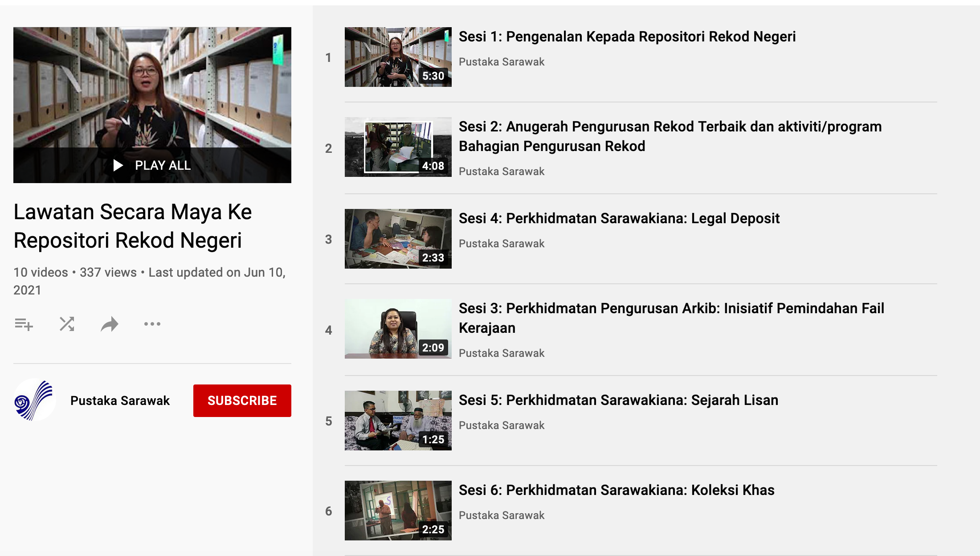Click the 4:08 duration badge
This screenshot has height=556, width=980.
pyautogui.click(x=433, y=166)
